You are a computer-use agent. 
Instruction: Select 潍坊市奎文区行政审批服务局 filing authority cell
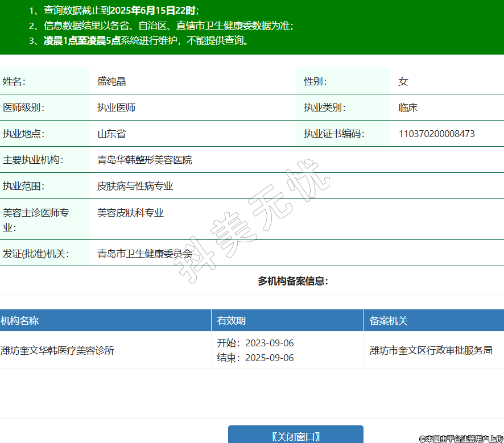pyautogui.click(x=431, y=350)
